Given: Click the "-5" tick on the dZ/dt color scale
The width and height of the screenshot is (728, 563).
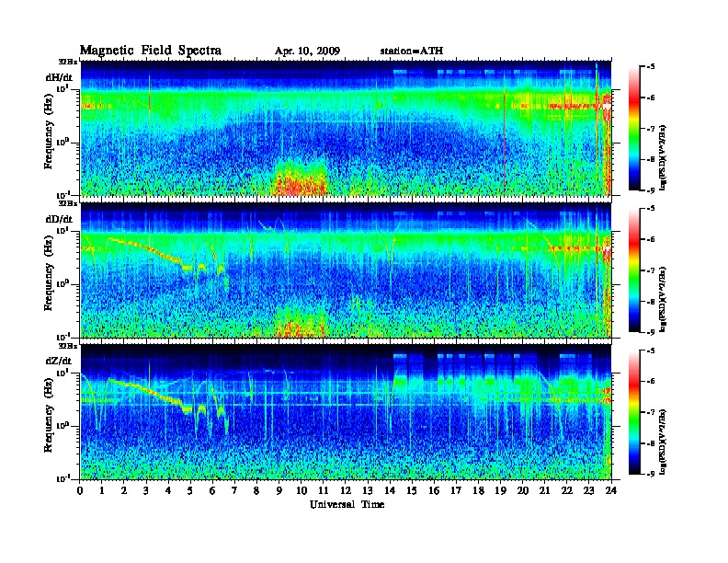Looking at the screenshot, I should coord(651,350).
